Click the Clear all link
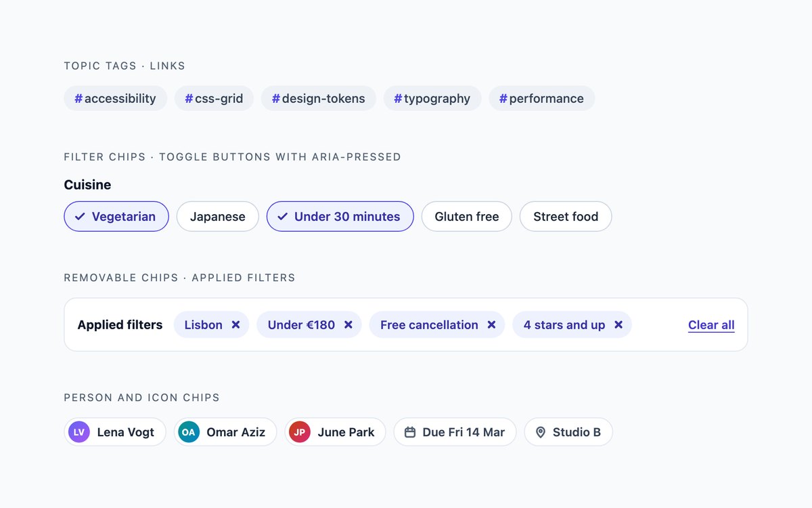812x508 pixels. coord(711,325)
